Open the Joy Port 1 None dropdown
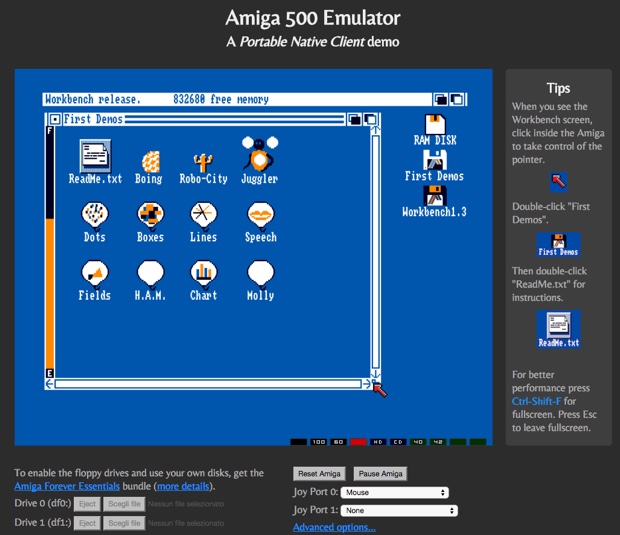The width and height of the screenshot is (620, 535). [x=399, y=510]
